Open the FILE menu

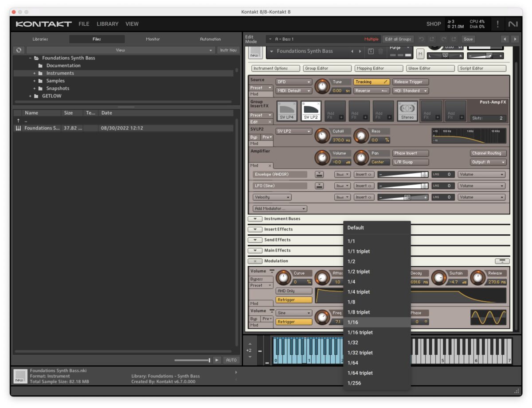84,24
